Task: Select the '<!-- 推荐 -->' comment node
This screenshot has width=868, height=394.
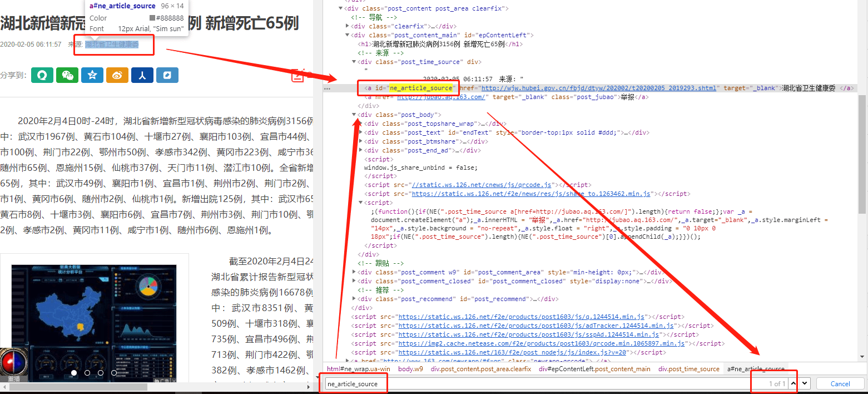Action: [x=381, y=290]
